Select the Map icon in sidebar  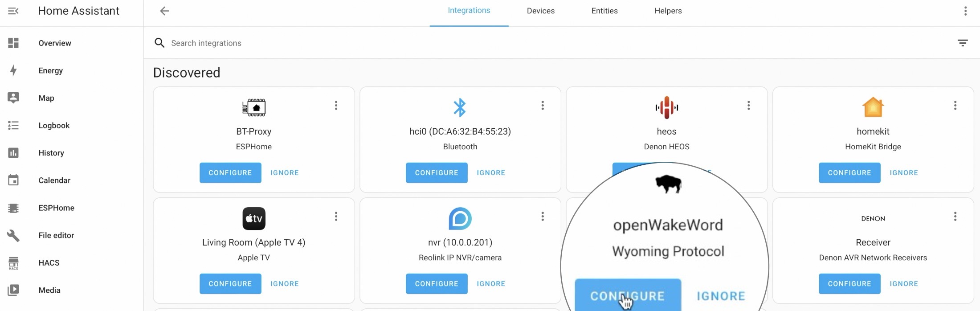[x=13, y=98]
